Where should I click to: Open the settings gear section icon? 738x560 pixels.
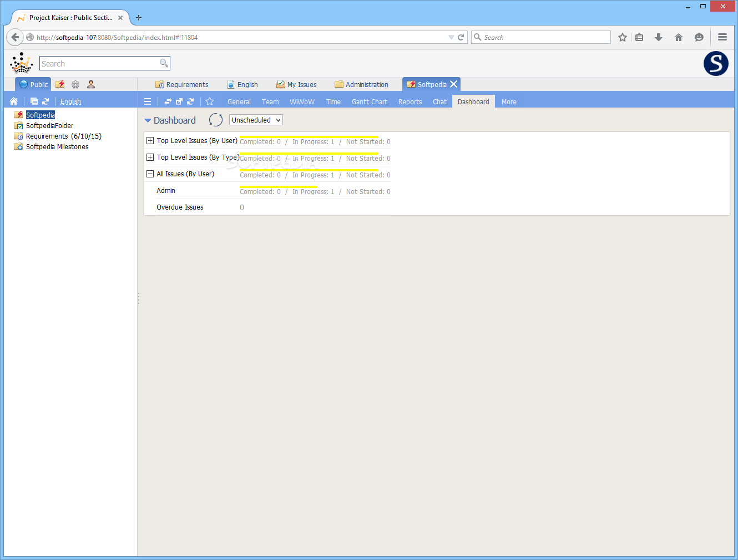(x=75, y=84)
